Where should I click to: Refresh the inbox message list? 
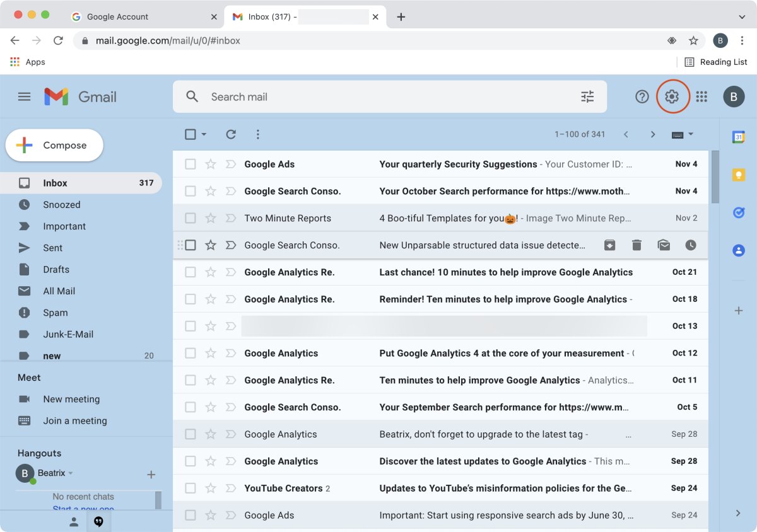[x=231, y=134]
